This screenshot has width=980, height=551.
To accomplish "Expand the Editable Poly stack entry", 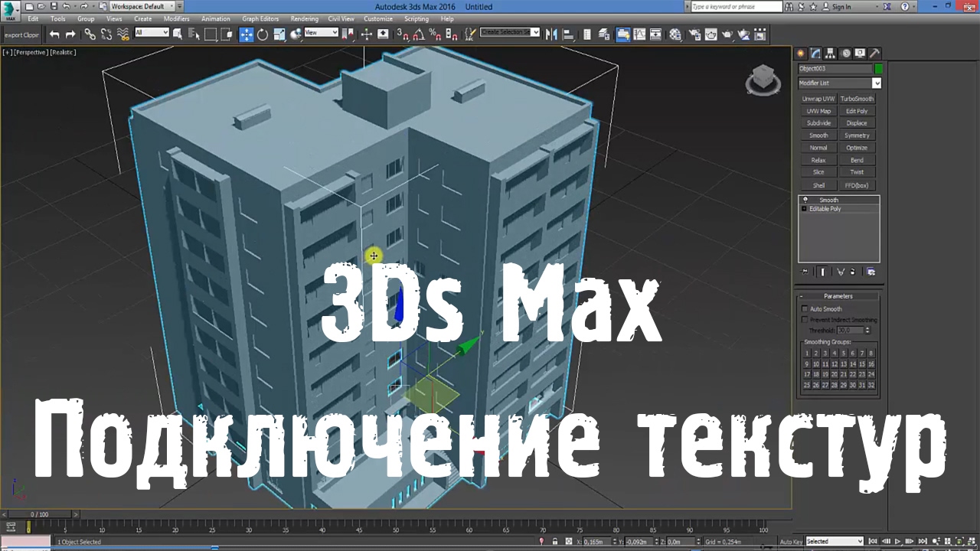I will 804,209.
